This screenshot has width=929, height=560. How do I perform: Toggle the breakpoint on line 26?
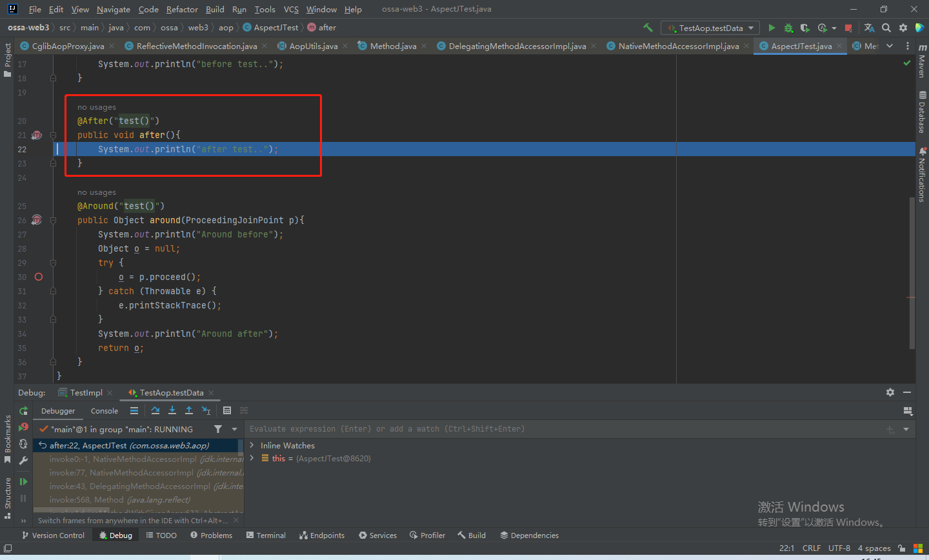pos(37,220)
